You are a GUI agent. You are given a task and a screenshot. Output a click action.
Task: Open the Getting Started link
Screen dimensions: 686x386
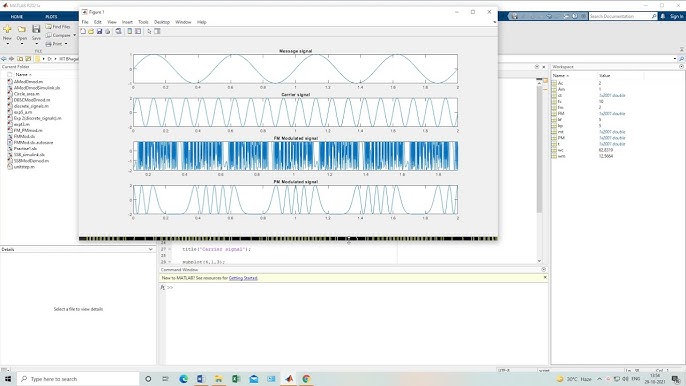(x=243, y=278)
